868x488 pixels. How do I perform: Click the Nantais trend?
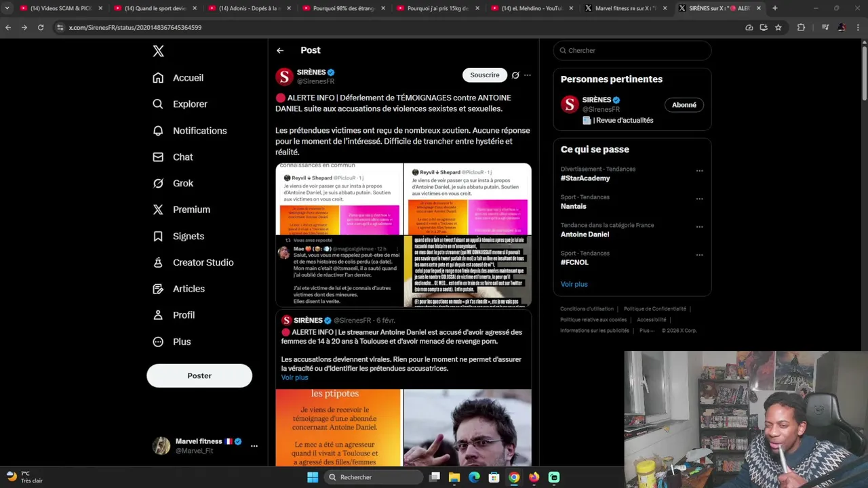[573, 206]
